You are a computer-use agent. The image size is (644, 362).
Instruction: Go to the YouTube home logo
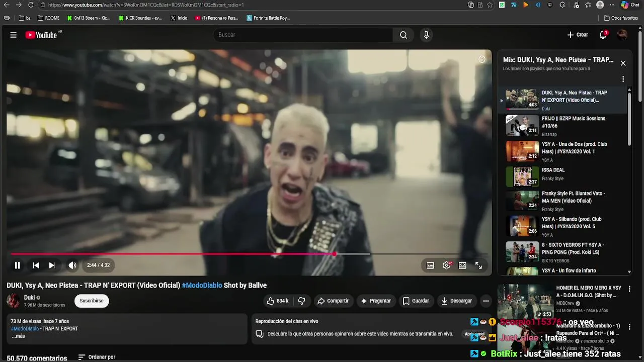[41, 35]
